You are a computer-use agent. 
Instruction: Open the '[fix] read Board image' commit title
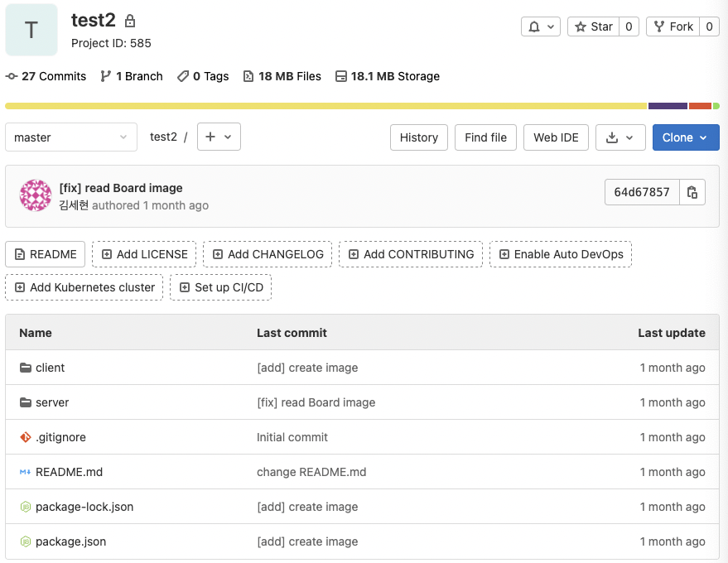121,188
